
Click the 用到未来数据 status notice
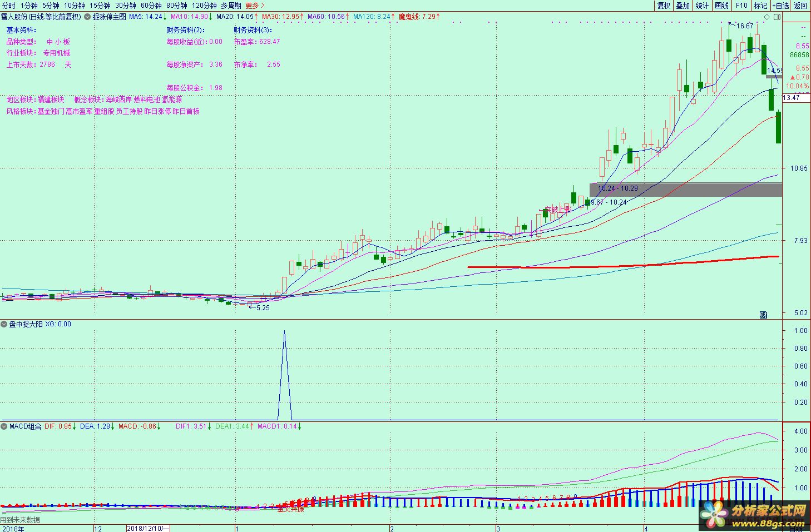(21, 520)
